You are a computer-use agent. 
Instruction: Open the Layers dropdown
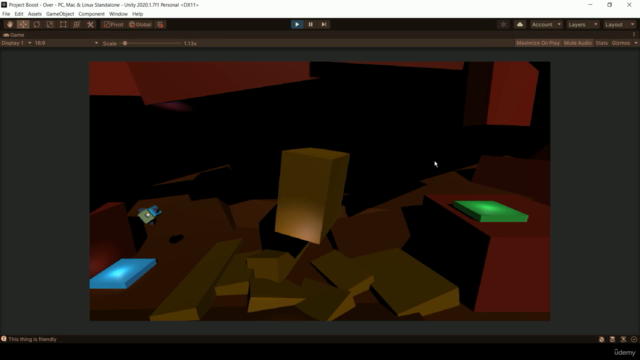click(x=583, y=24)
